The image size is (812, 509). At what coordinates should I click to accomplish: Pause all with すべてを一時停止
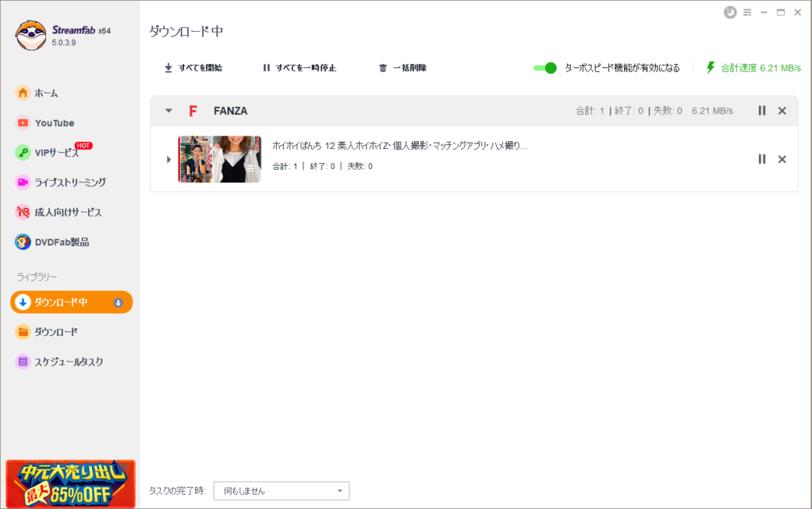tap(299, 68)
